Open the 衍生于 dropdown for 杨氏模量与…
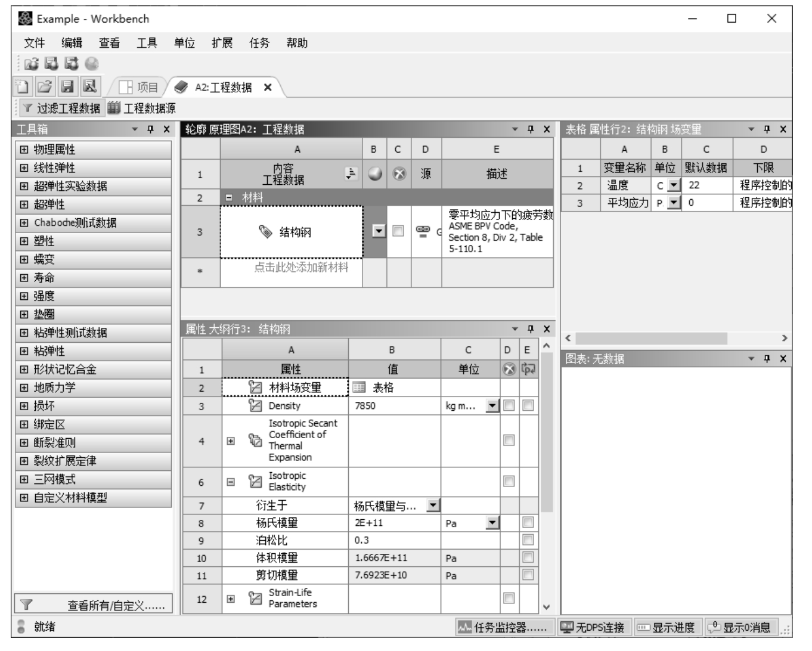This screenshot has width=812, height=651. click(433, 506)
